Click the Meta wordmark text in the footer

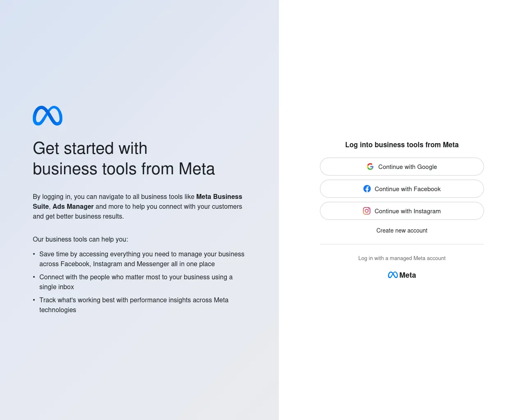[x=408, y=275]
